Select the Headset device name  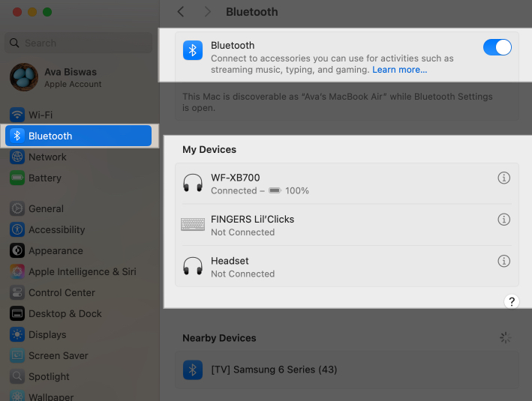[230, 261]
